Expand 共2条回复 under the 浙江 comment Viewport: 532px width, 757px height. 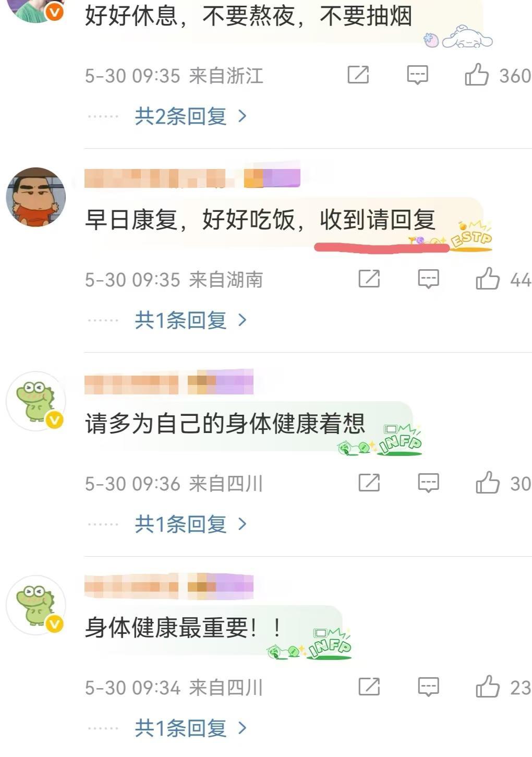191,116
